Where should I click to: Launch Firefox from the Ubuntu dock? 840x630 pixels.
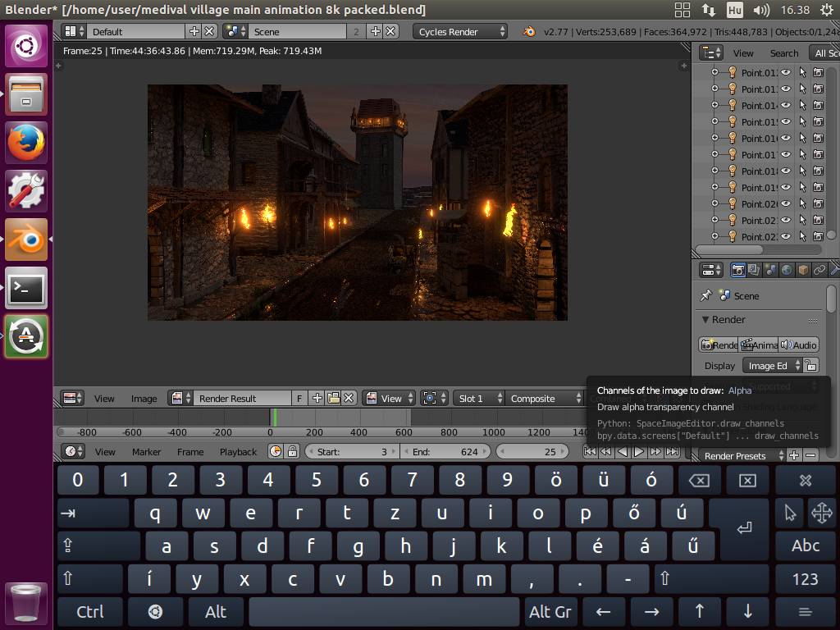pyautogui.click(x=26, y=143)
